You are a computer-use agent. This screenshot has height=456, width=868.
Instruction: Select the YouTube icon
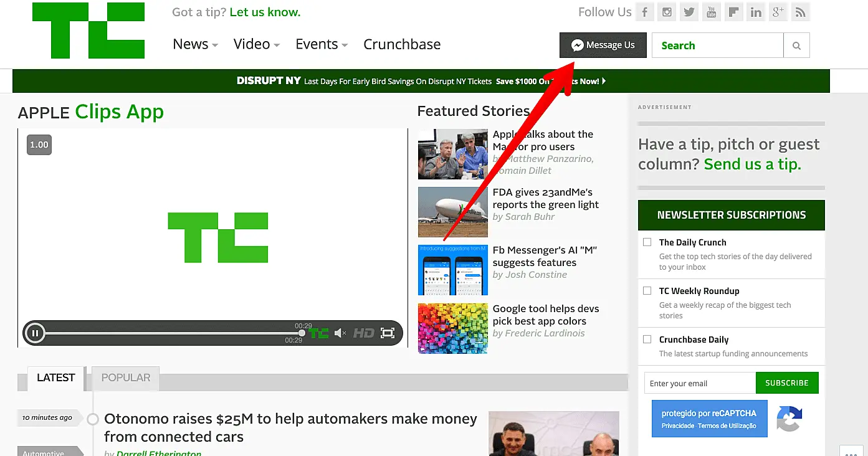(x=712, y=12)
